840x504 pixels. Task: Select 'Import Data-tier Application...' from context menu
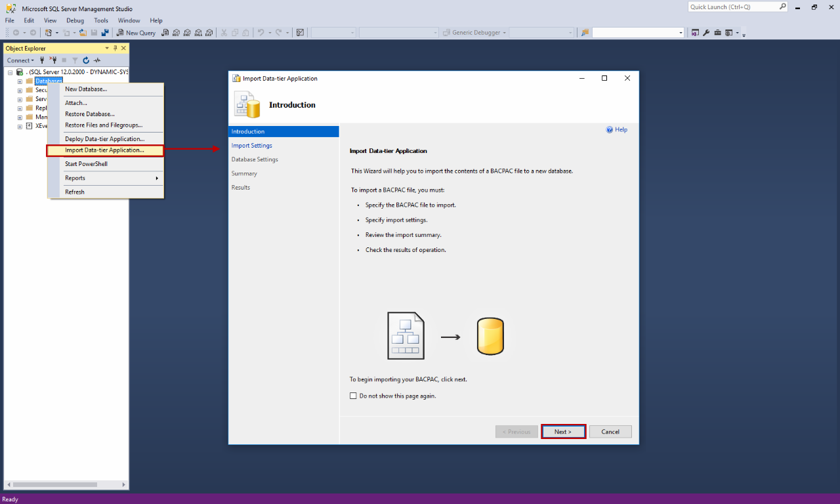(x=104, y=150)
